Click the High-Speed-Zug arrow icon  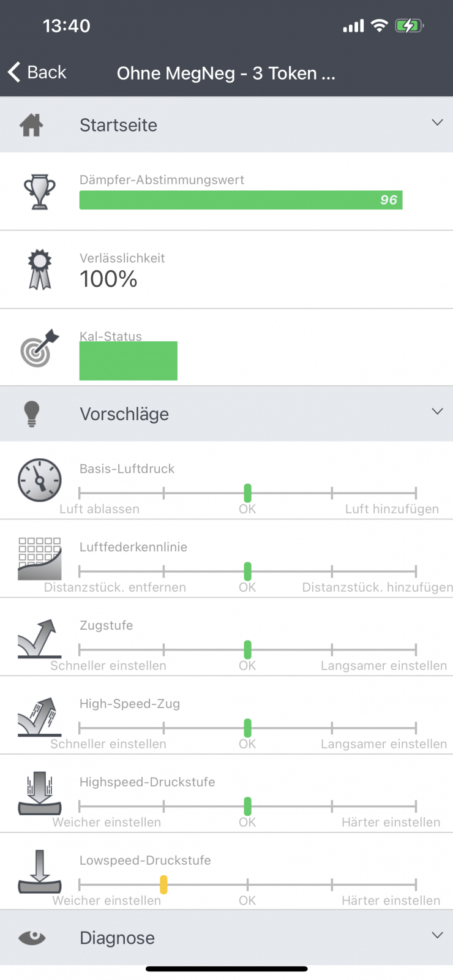click(40, 716)
